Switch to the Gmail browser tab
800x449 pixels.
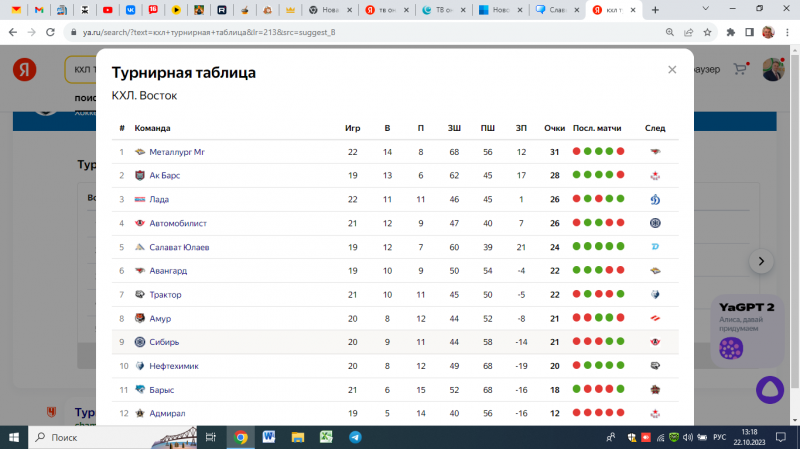(x=39, y=10)
